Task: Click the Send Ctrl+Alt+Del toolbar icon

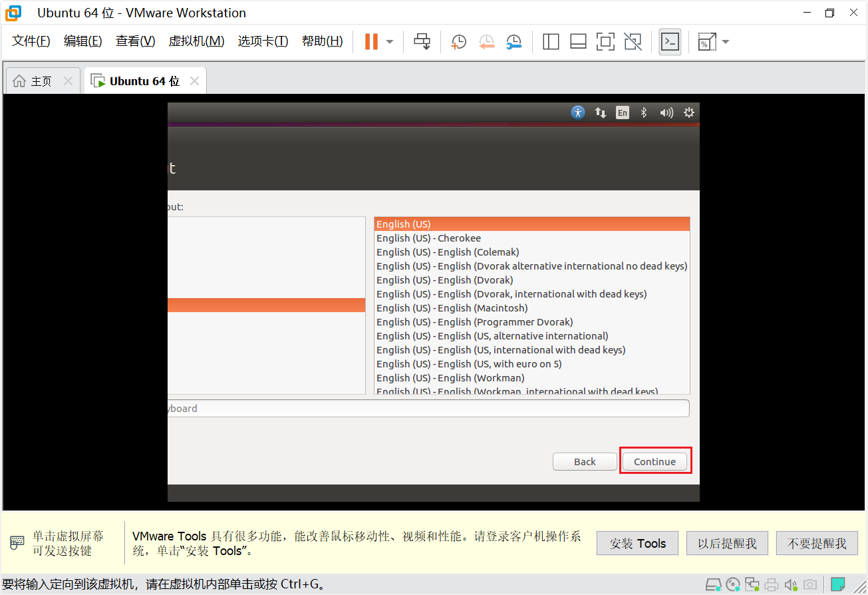Action: [x=422, y=41]
